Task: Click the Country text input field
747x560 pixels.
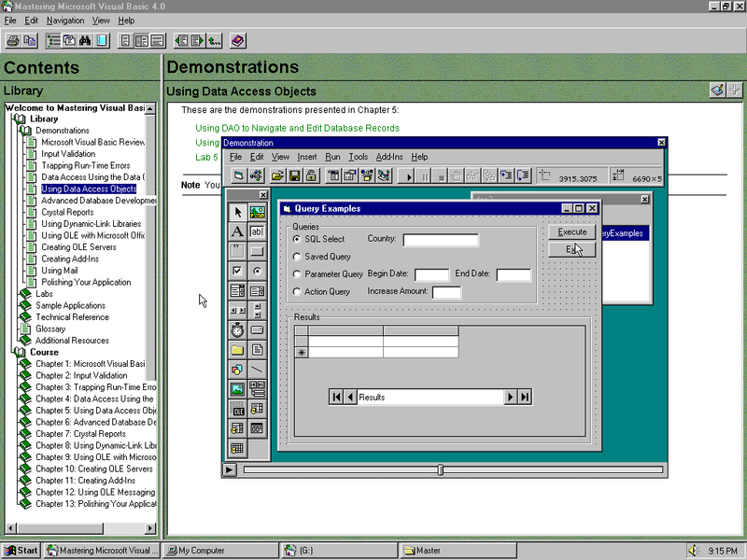Action: pyautogui.click(x=441, y=240)
